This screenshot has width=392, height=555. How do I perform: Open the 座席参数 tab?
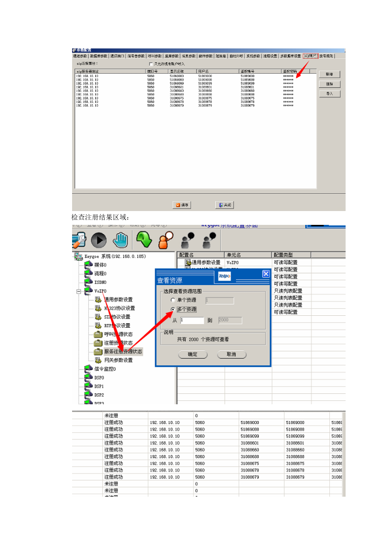click(x=172, y=56)
